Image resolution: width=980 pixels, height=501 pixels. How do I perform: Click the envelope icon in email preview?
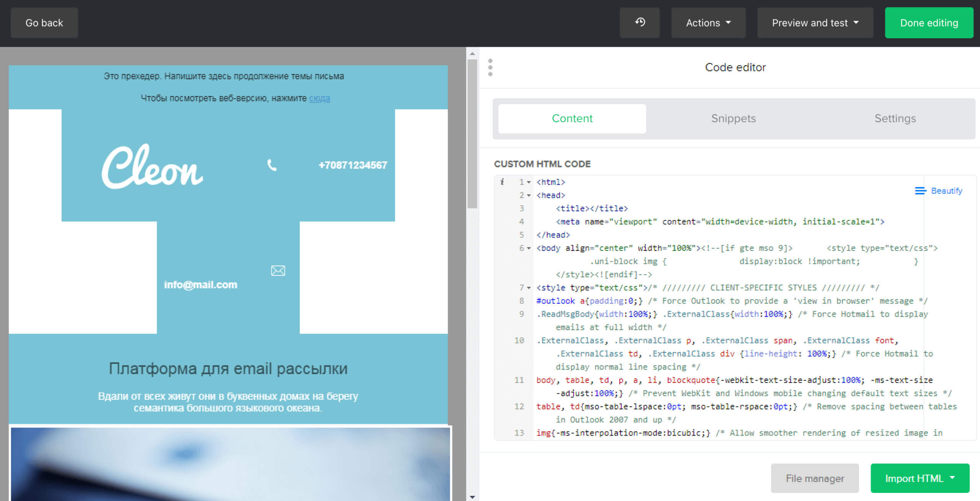(x=278, y=271)
